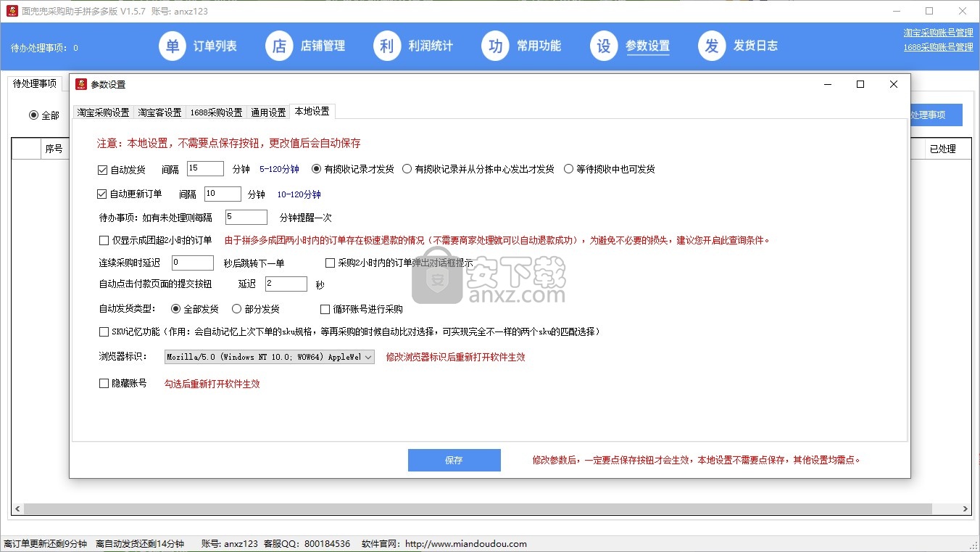The width and height of the screenshot is (980, 552).
Task: Switch to 淘宝客设置 tab
Action: pyautogui.click(x=159, y=112)
